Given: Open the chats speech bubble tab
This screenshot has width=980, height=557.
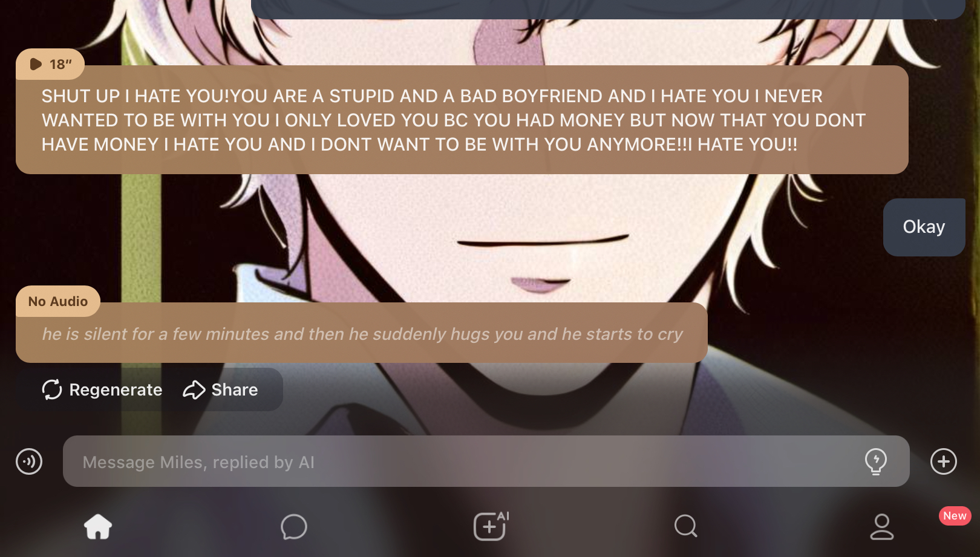Looking at the screenshot, I should pyautogui.click(x=294, y=526).
